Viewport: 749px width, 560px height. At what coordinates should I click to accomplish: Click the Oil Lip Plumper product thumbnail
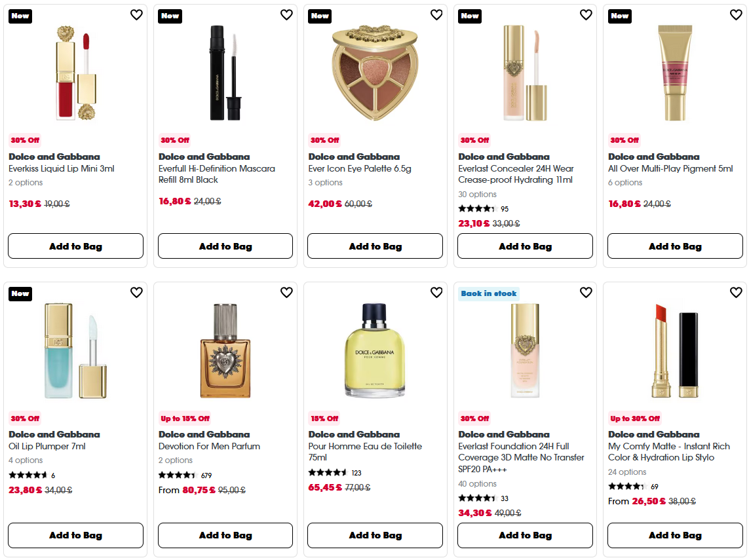(x=75, y=350)
